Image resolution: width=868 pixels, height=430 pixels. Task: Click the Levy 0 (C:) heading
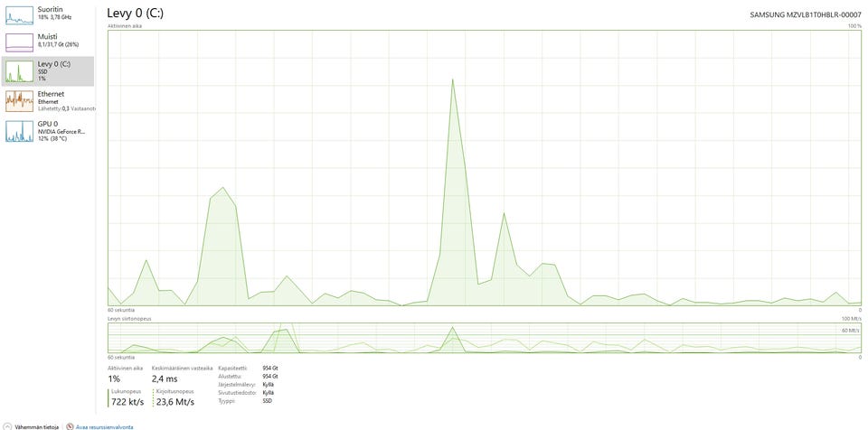tap(135, 14)
